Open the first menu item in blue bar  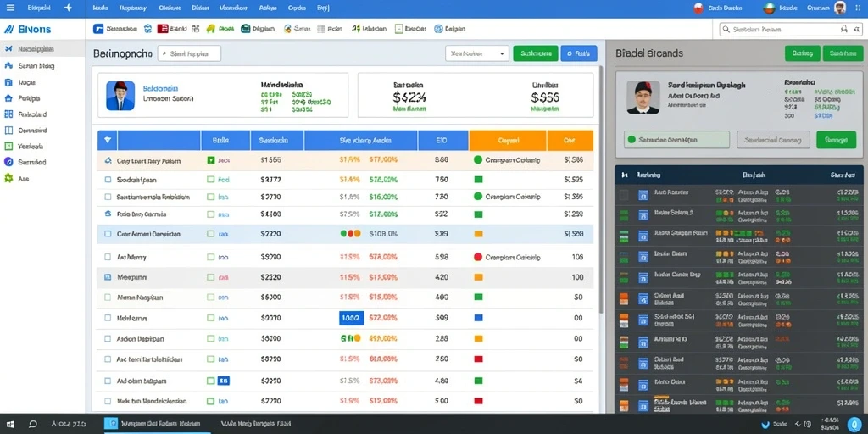point(100,8)
